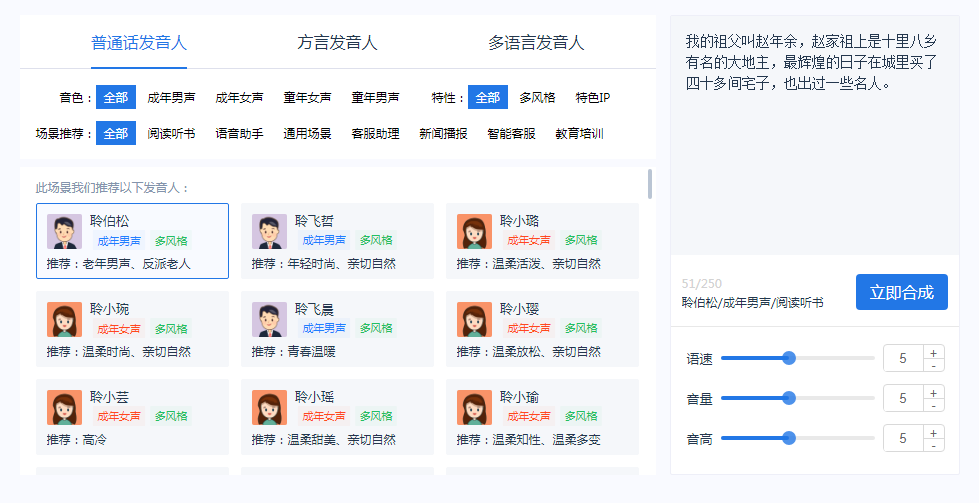Select the 成年男声 voice tone filter
979x503 pixels.
pyautogui.click(x=171, y=98)
